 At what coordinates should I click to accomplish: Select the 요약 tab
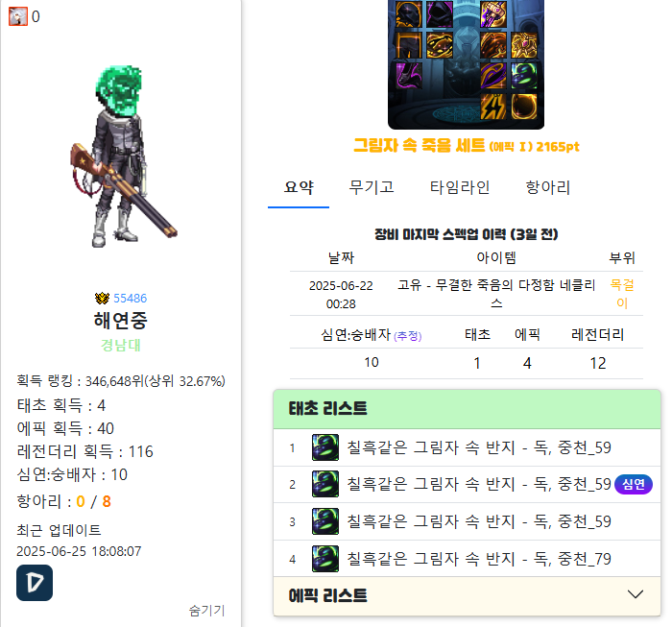pos(299,187)
